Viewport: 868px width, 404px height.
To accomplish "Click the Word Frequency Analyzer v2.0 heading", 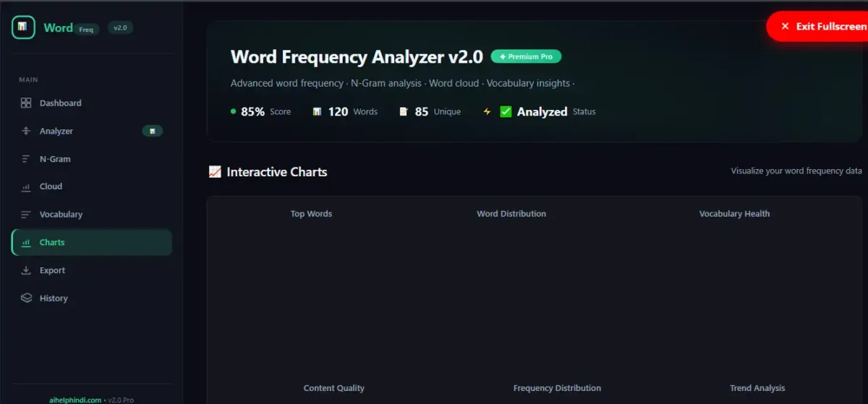I will click(x=357, y=56).
